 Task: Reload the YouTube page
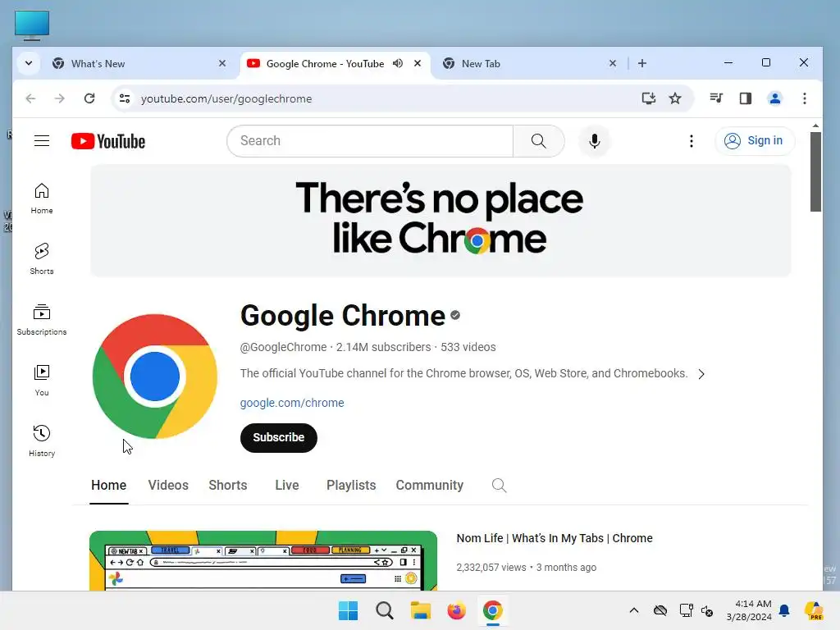coord(89,98)
